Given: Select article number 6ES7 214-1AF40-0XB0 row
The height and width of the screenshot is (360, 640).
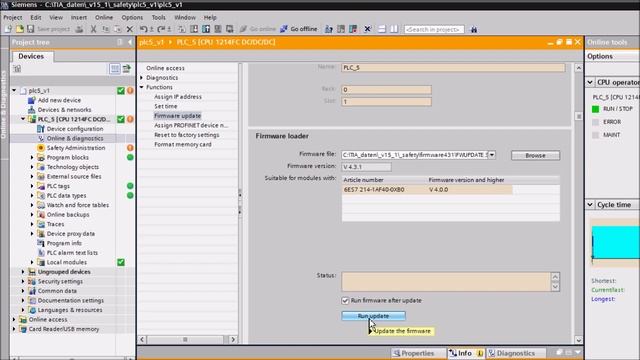Looking at the screenshot, I should [427, 189].
